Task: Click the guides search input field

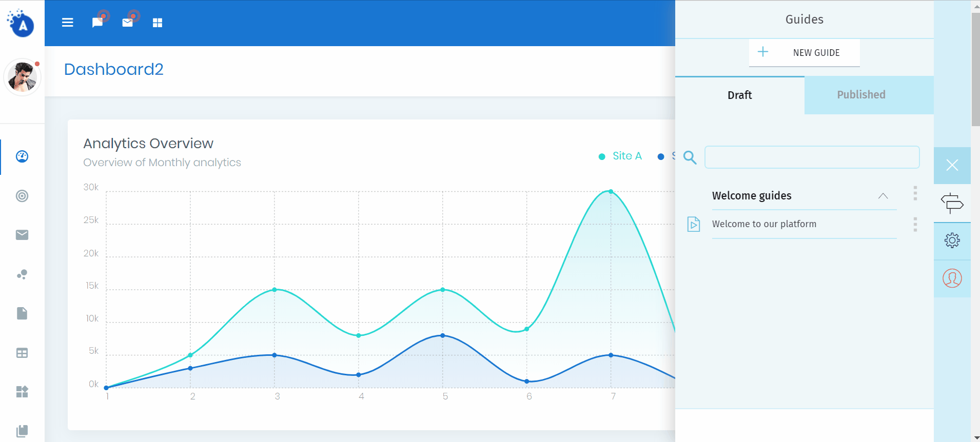Action: click(812, 157)
